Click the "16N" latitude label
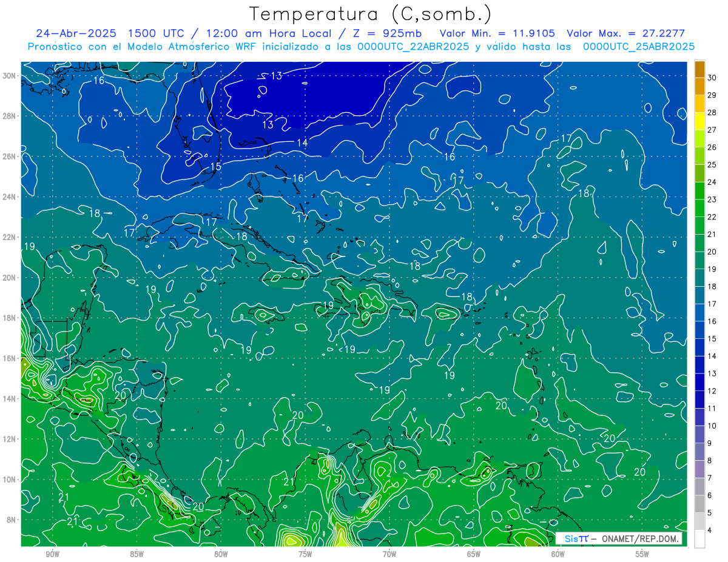The width and height of the screenshot is (728, 562). 9,358
